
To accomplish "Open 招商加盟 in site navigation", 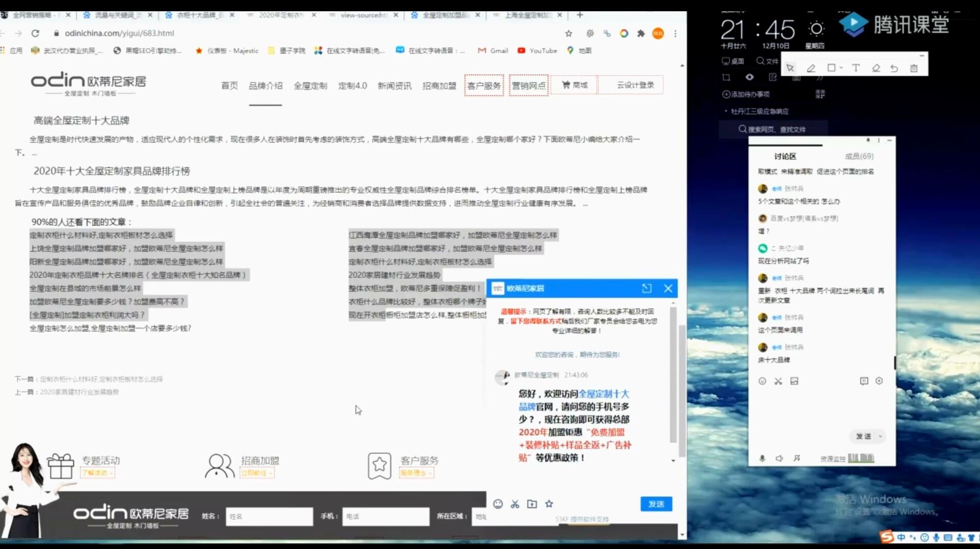I will 439,85.
